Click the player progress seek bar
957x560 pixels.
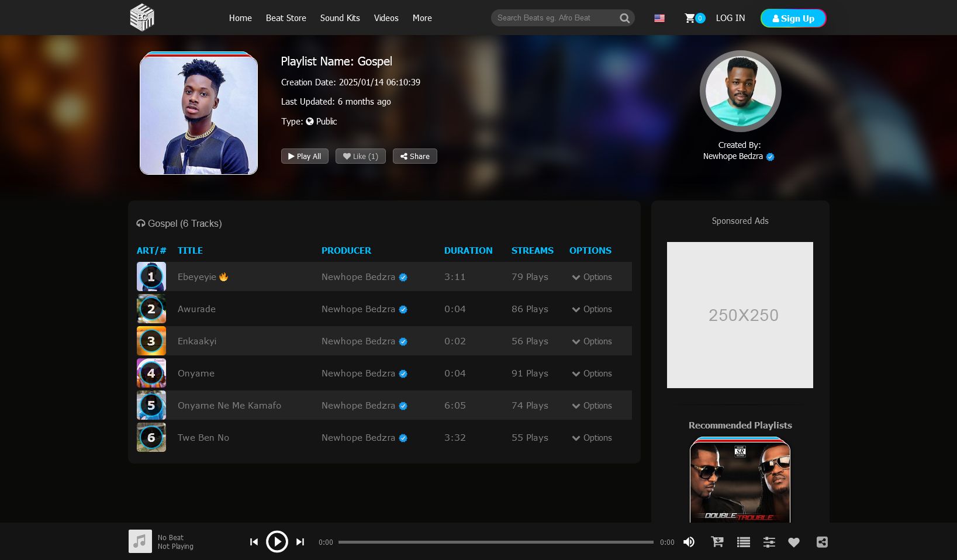pos(496,542)
